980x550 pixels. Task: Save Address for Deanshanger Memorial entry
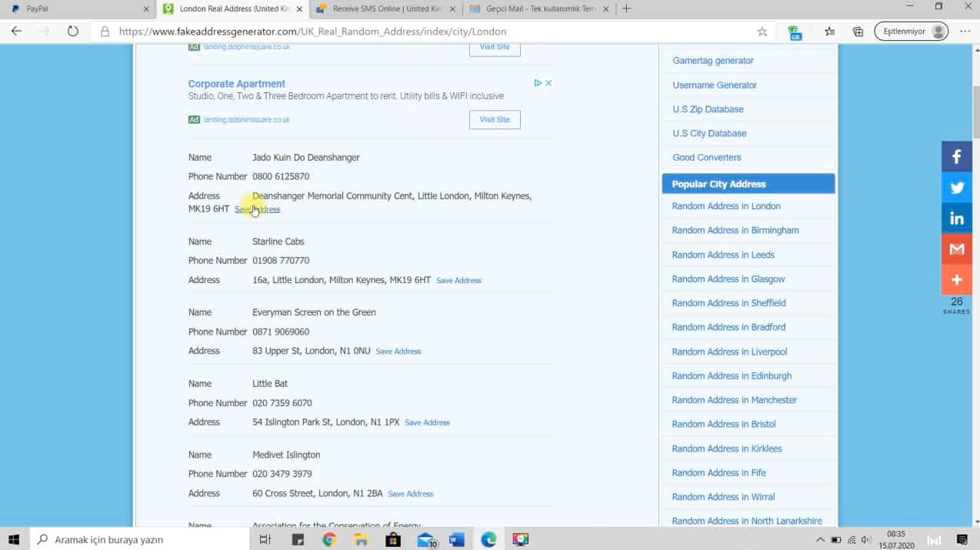(257, 209)
